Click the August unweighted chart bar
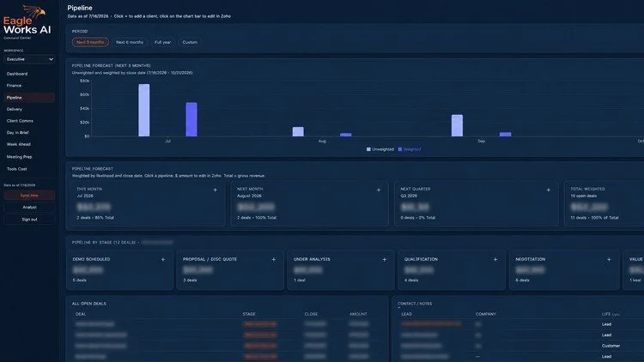The image size is (644, 362). [x=298, y=131]
